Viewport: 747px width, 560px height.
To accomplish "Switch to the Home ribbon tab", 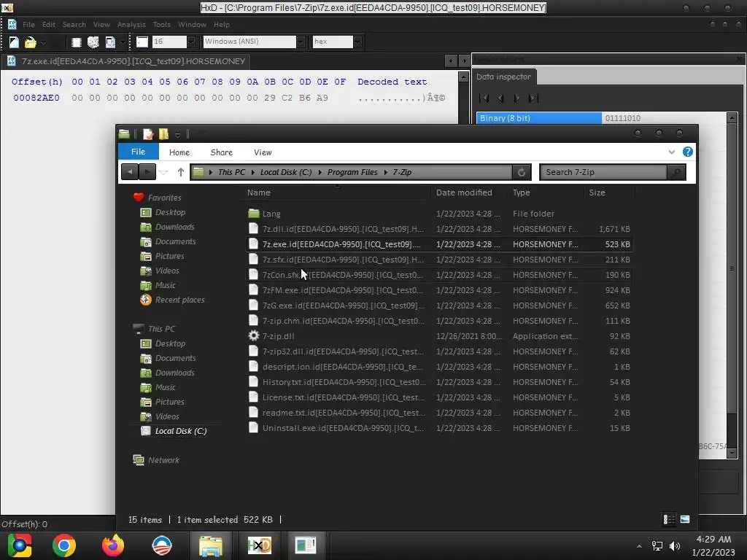I will point(179,152).
